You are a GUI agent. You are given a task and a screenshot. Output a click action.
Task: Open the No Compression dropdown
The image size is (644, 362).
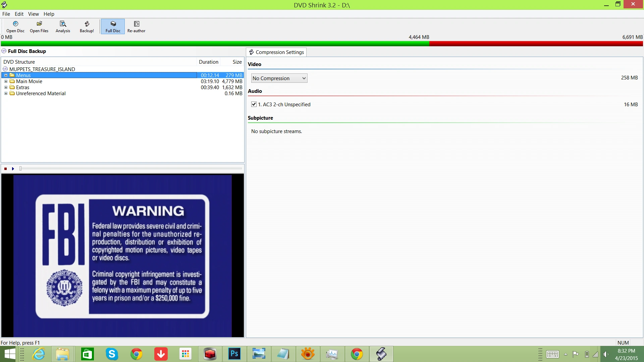pos(279,78)
